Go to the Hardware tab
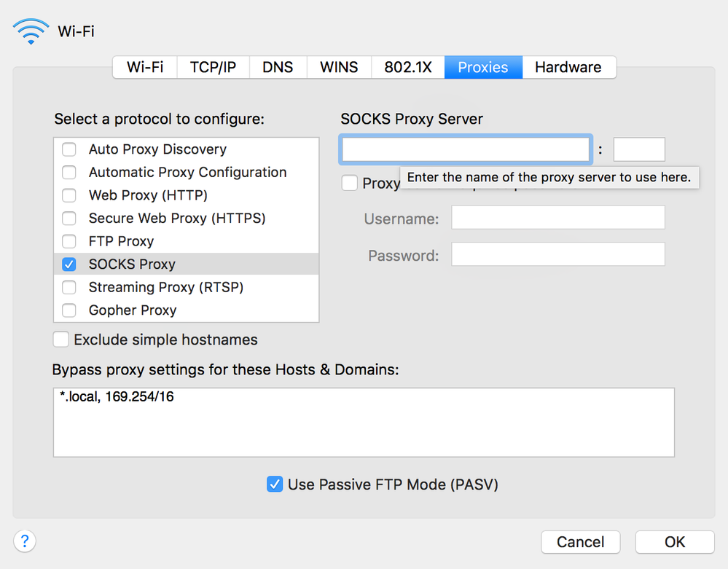Viewport: 728px width, 569px height. [568, 67]
